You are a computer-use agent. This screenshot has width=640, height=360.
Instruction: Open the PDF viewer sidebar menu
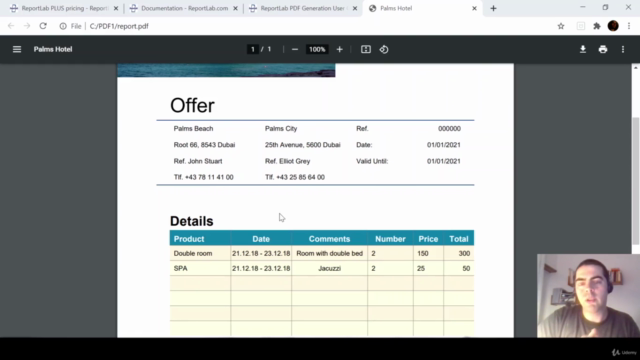17,49
